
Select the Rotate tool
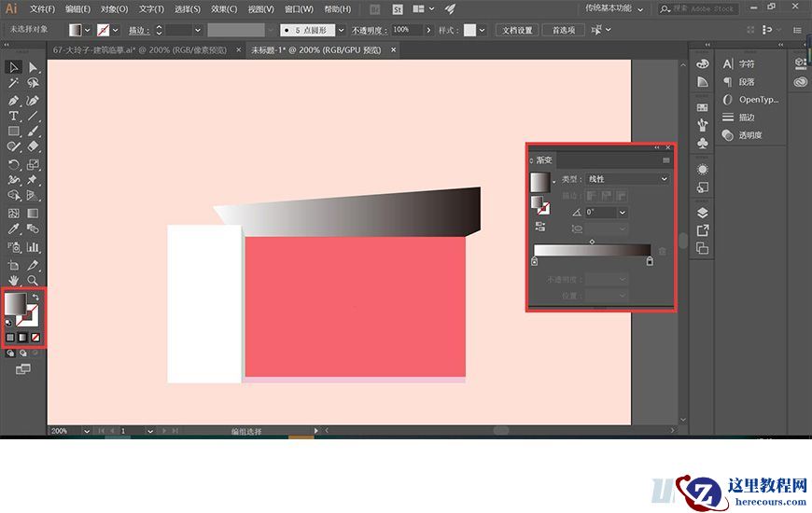pyautogui.click(x=14, y=164)
